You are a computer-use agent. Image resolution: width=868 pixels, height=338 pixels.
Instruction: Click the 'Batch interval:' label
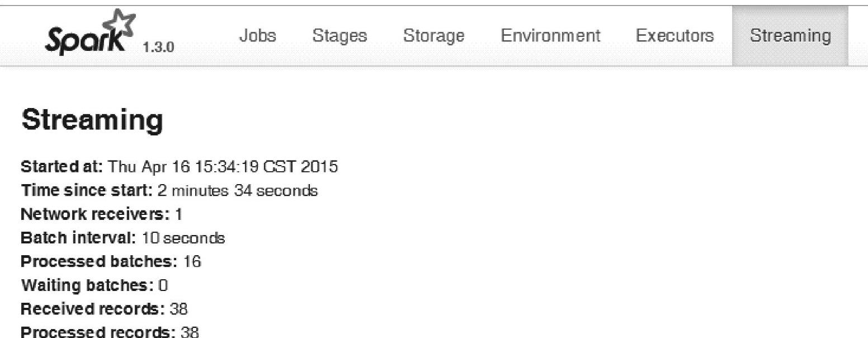(78, 238)
